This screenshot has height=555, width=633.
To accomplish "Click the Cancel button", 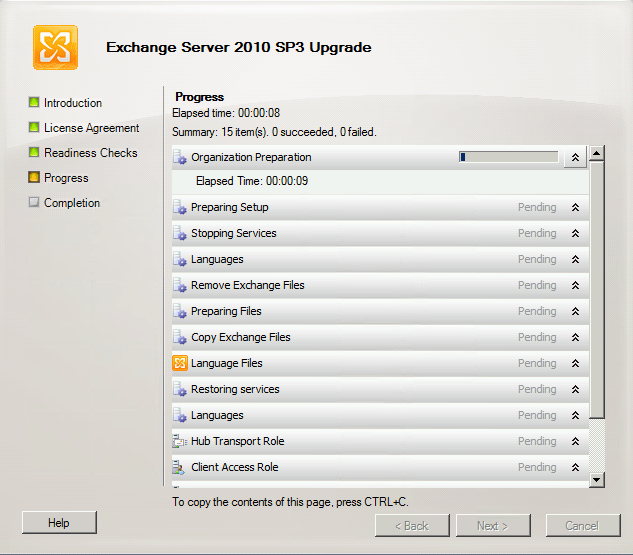I will click(x=583, y=526).
